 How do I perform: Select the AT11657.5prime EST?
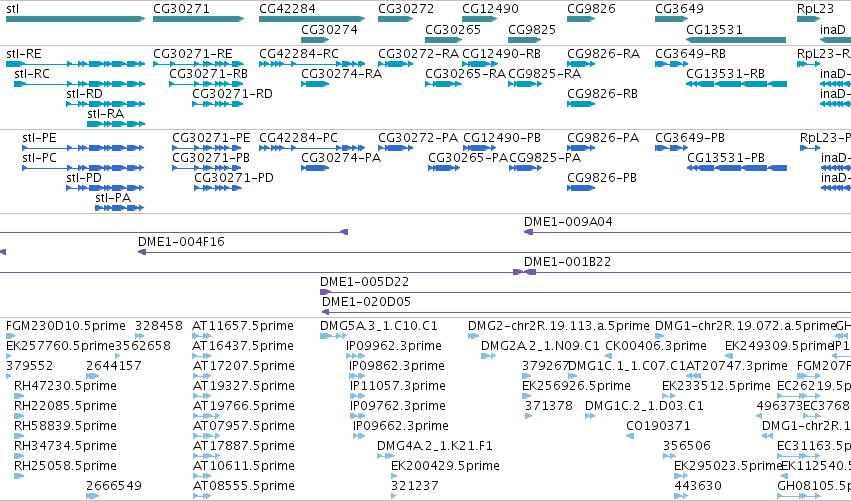tap(201, 336)
